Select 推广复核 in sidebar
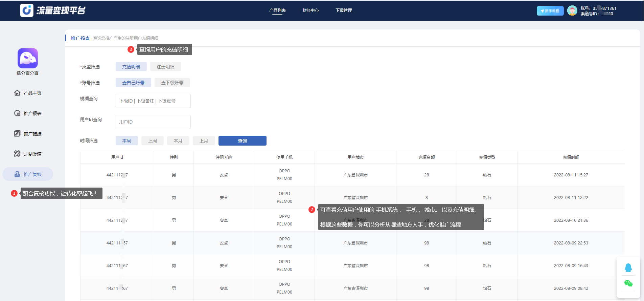This screenshot has height=301, width=644. [28, 174]
